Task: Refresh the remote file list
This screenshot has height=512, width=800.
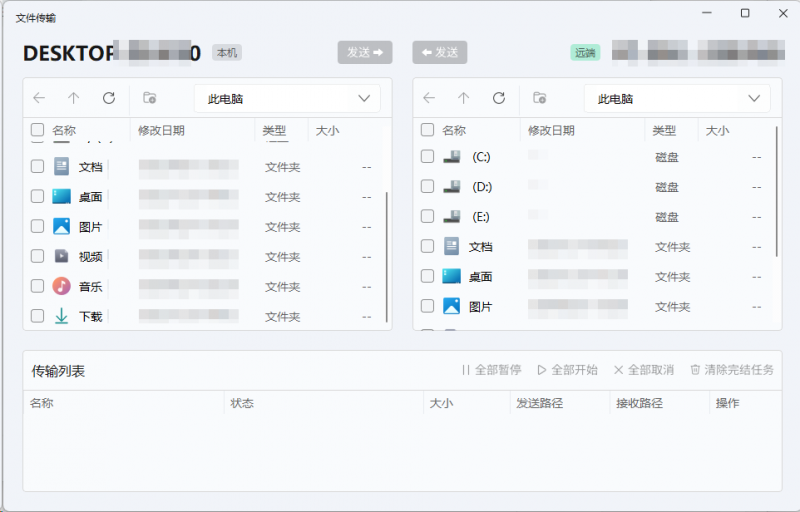Action: (x=498, y=98)
